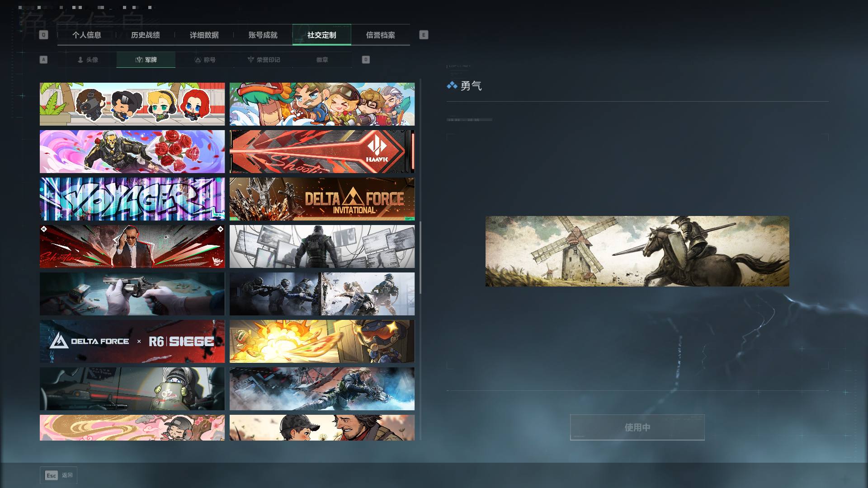This screenshot has width=868, height=488.
Task: Open the 徽章 badge sub-tab
Action: [322, 60]
